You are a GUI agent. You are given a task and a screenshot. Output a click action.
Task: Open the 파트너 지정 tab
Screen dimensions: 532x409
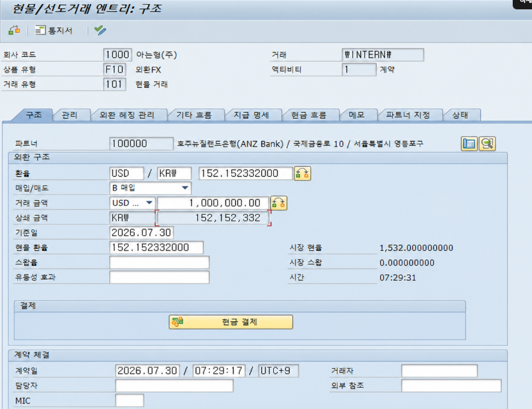pos(408,115)
